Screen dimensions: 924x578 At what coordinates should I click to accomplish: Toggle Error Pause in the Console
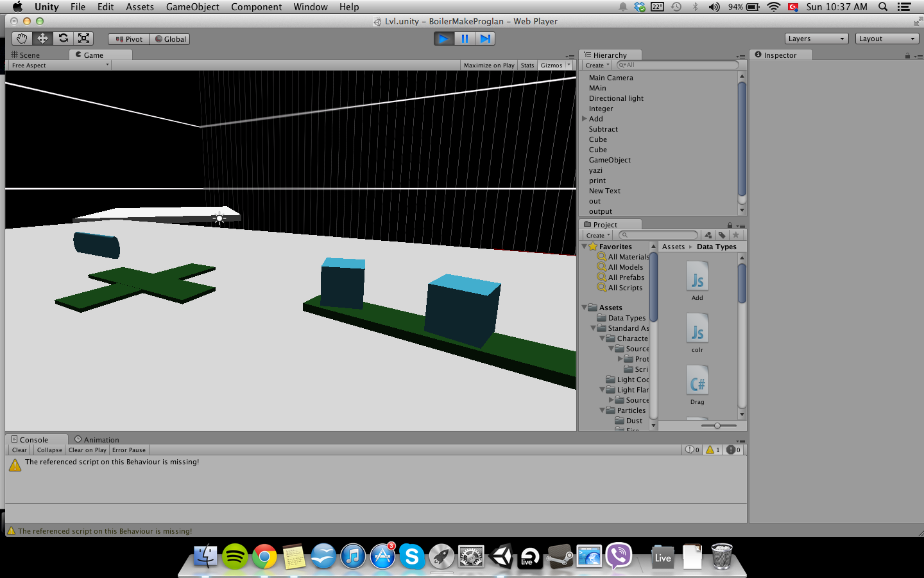point(129,450)
